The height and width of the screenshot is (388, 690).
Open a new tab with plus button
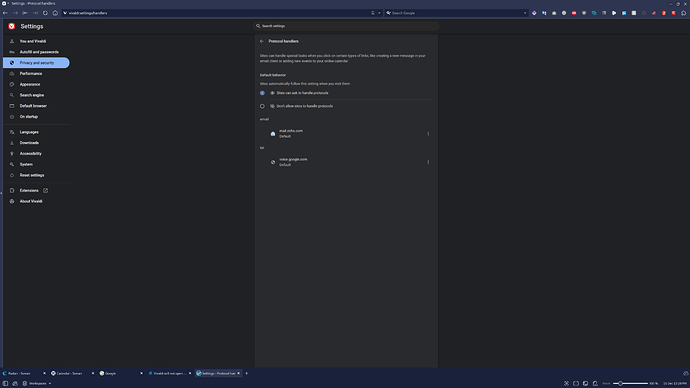pos(246,373)
